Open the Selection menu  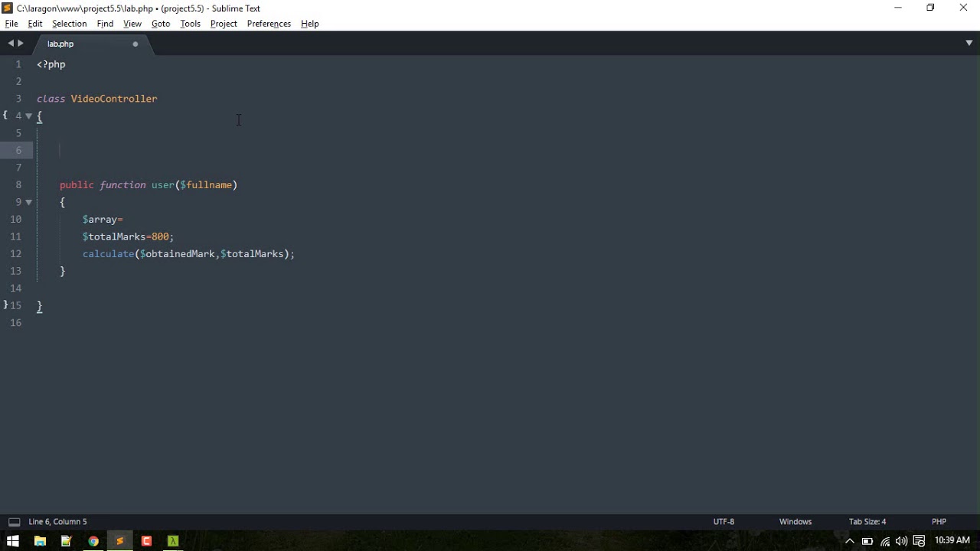coord(69,24)
